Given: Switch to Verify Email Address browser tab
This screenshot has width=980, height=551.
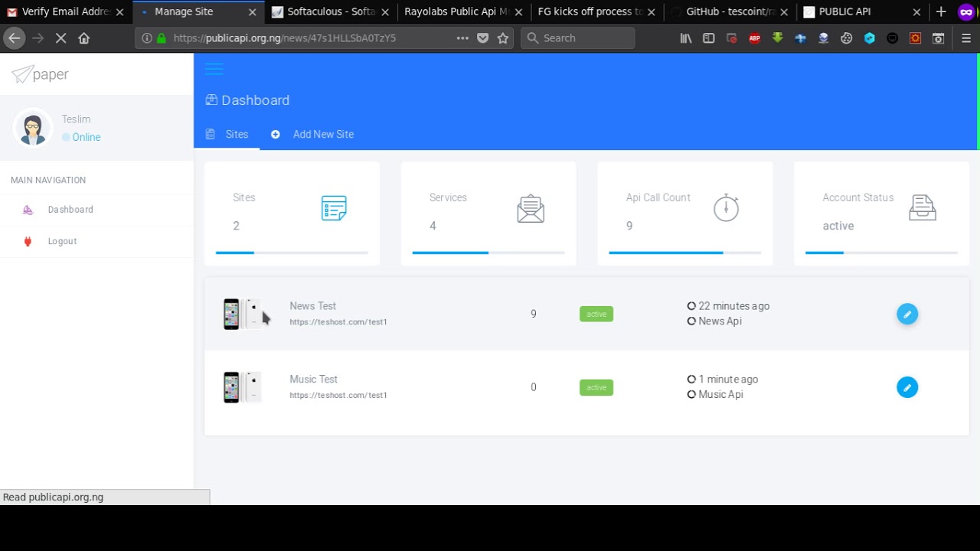Looking at the screenshot, I should click(x=66, y=11).
